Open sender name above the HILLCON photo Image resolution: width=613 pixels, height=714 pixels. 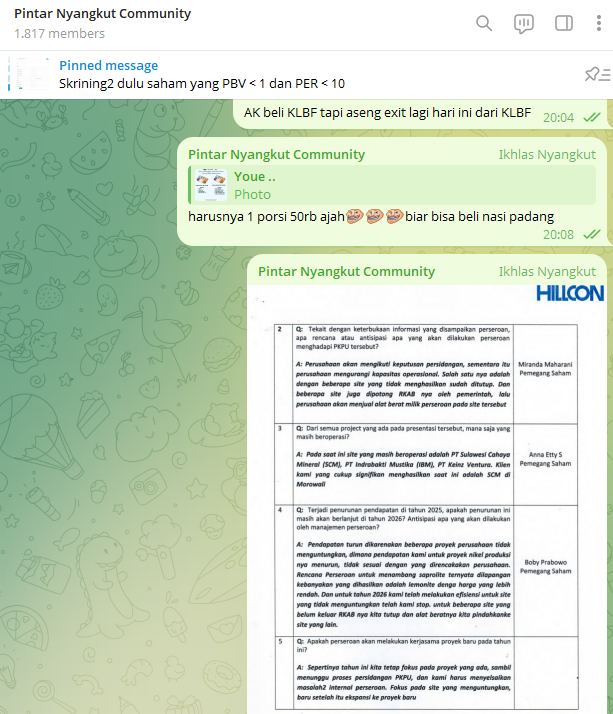coord(346,271)
